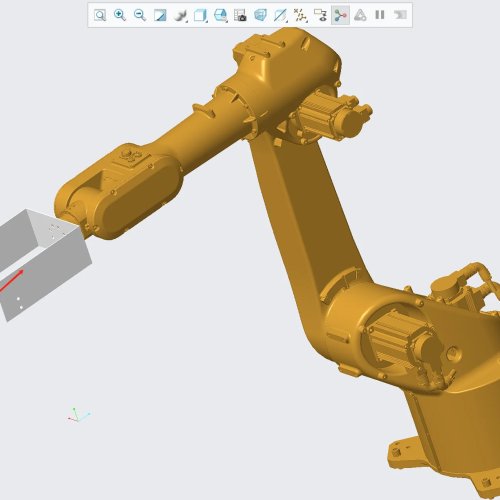Select the red direction arrow

[x=12, y=281]
